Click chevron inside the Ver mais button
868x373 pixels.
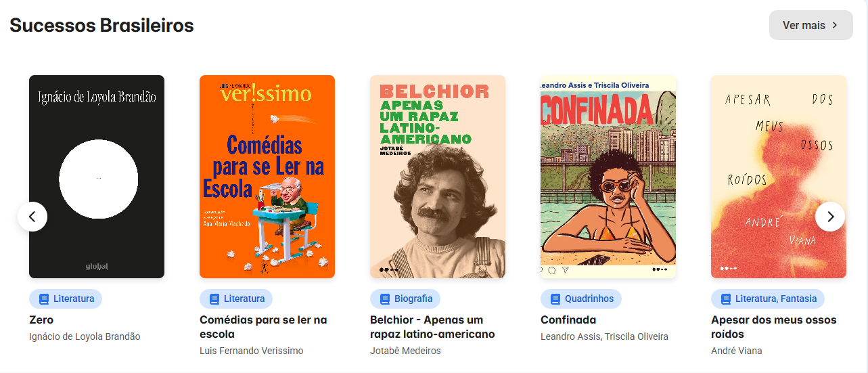(835, 25)
